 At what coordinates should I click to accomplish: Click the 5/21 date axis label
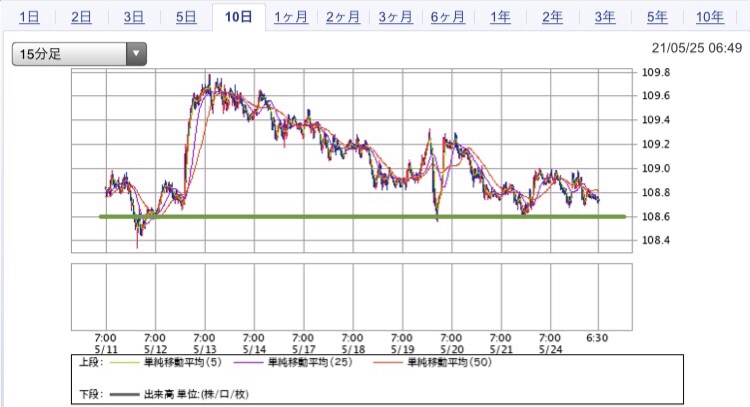(x=501, y=350)
